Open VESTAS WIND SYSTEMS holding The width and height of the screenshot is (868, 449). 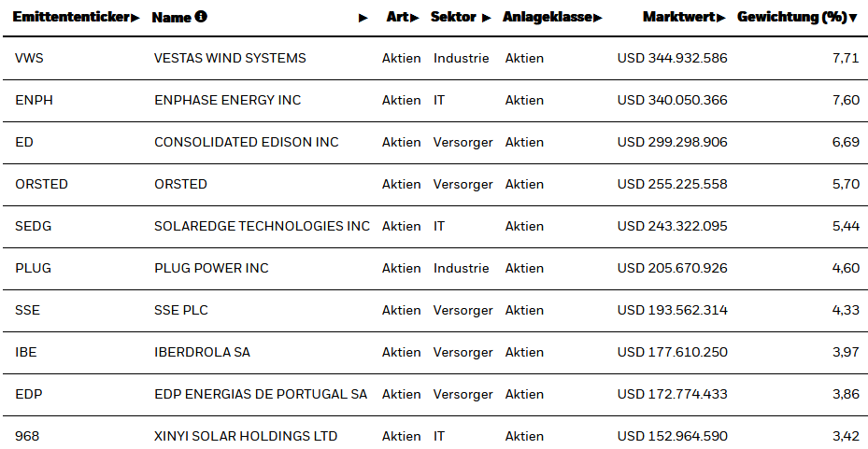pos(230,58)
